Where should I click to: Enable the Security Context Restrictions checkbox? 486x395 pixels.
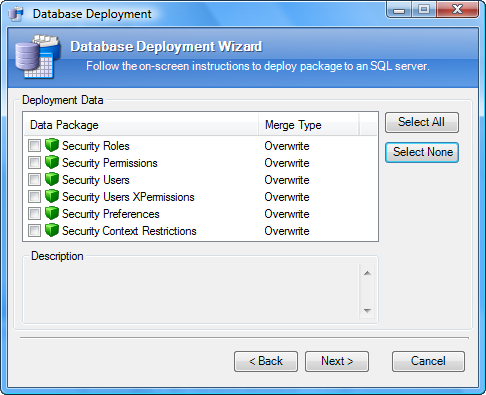[34, 231]
